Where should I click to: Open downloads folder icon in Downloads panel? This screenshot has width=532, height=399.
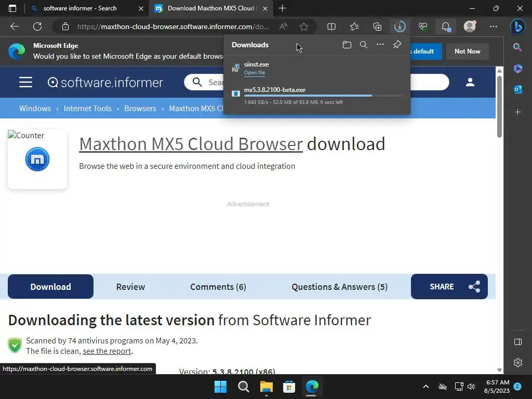tap(347, 45)
